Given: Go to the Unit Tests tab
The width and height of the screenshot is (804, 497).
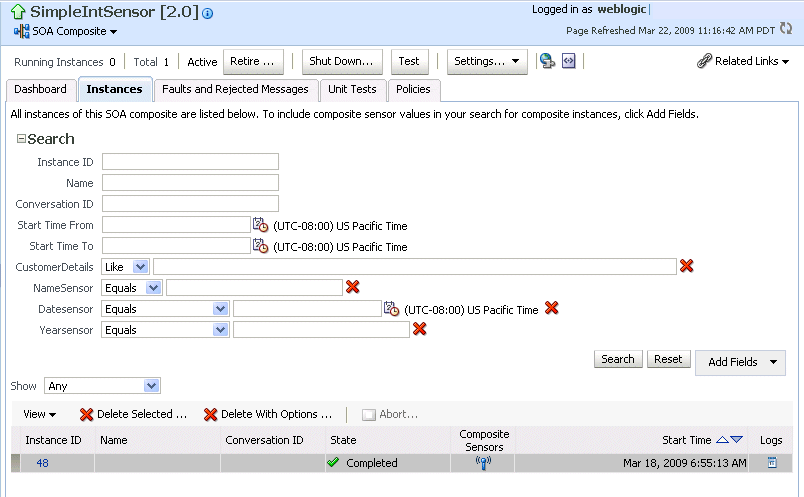Looking at the screenshot, I should click(x=352, y=89).
